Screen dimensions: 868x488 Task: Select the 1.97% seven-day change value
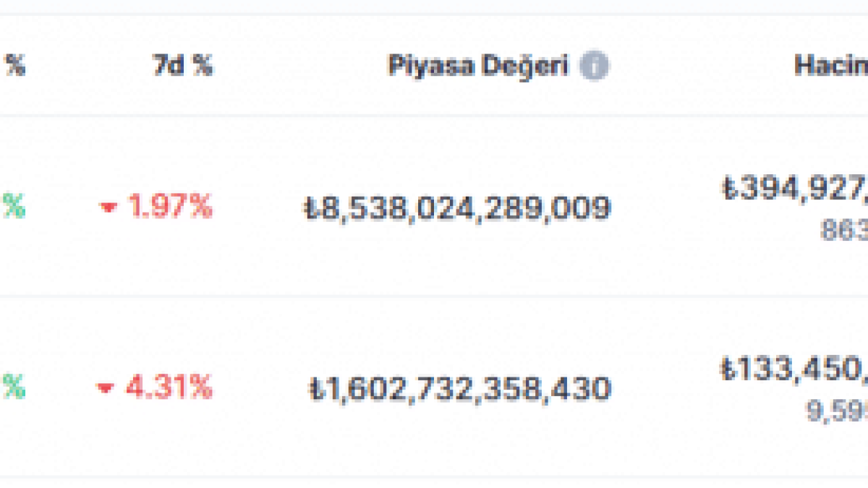(170, 207)
